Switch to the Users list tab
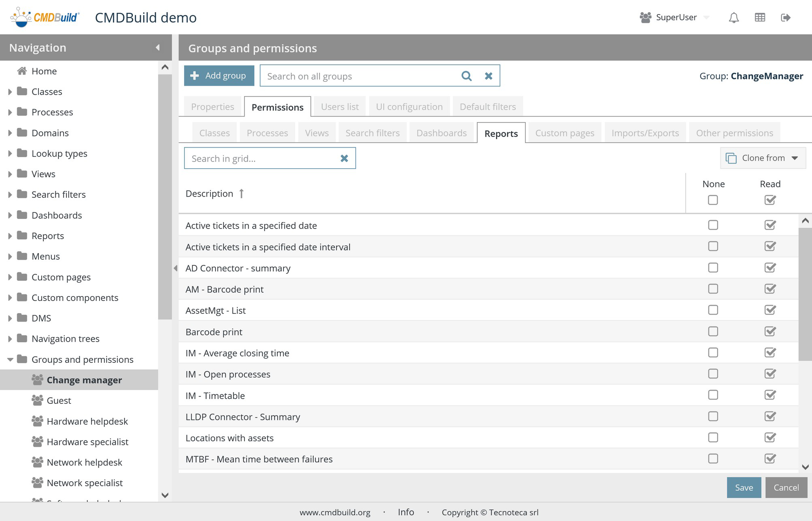The height and width of the screenshot is (521, 812). 340,107
